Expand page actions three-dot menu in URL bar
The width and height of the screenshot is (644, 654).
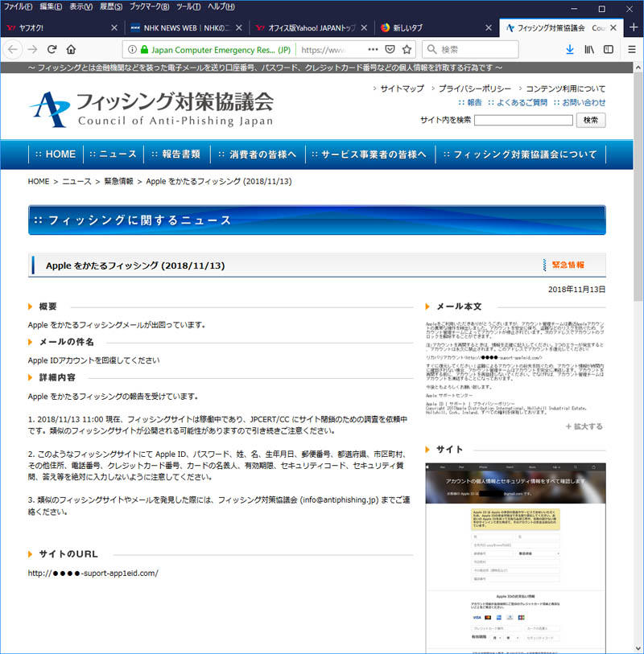(x=372, y=49)
